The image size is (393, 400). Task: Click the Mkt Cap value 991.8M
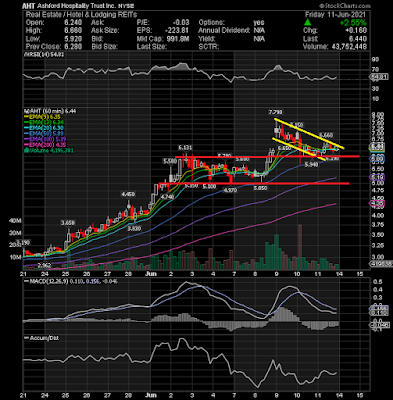[177, 38]
